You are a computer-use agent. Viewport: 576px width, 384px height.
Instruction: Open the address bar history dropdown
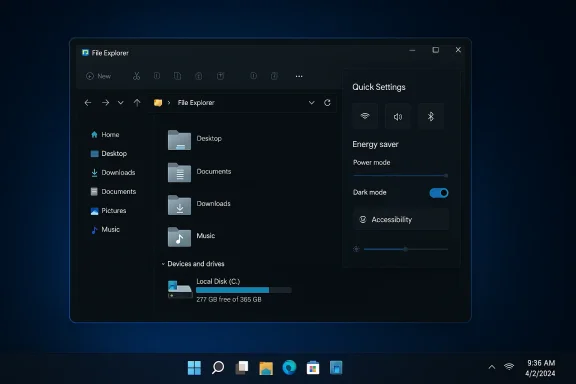[x=312, y=103]
